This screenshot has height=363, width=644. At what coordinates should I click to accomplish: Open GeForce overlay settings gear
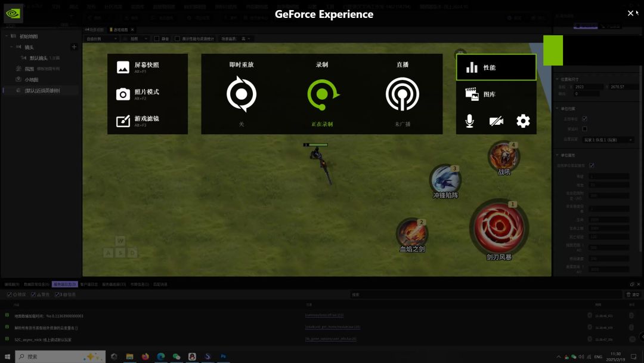pyautogui.click(x=523, y=121)
